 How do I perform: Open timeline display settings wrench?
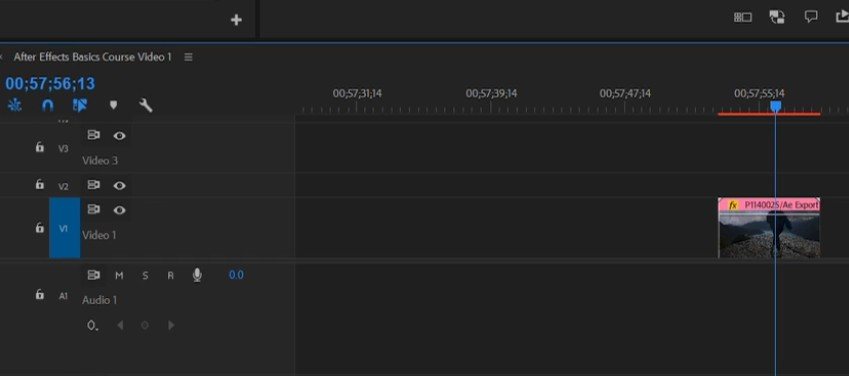coord(146,105)
